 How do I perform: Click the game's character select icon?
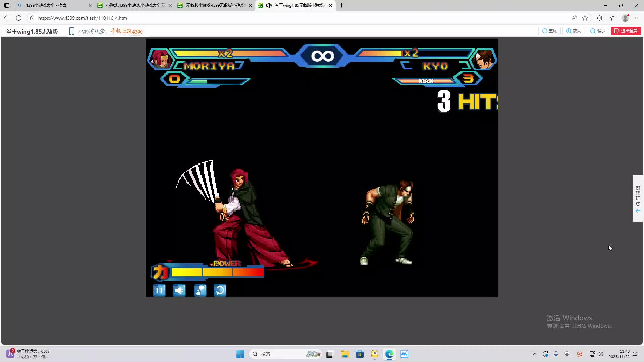(x=200, y=290)
